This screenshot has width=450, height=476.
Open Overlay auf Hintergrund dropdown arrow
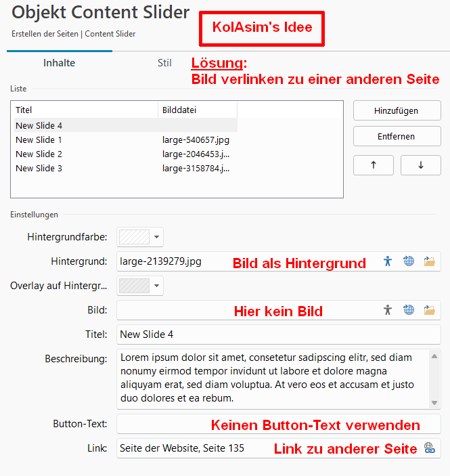(156, 286)
